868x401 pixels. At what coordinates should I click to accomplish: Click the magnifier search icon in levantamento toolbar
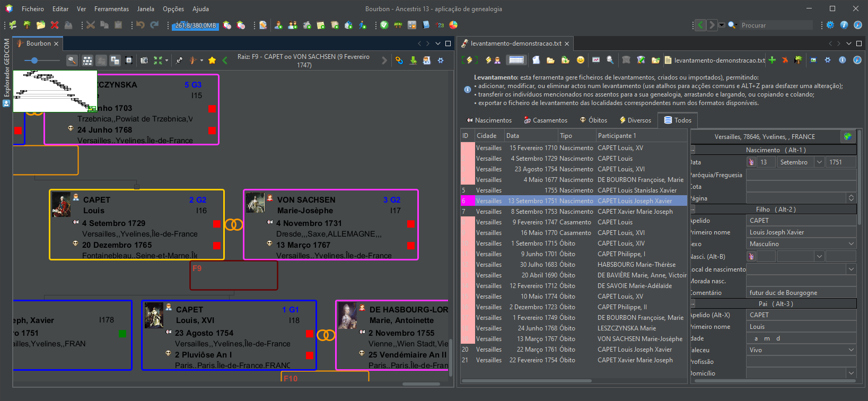point(610,60)
